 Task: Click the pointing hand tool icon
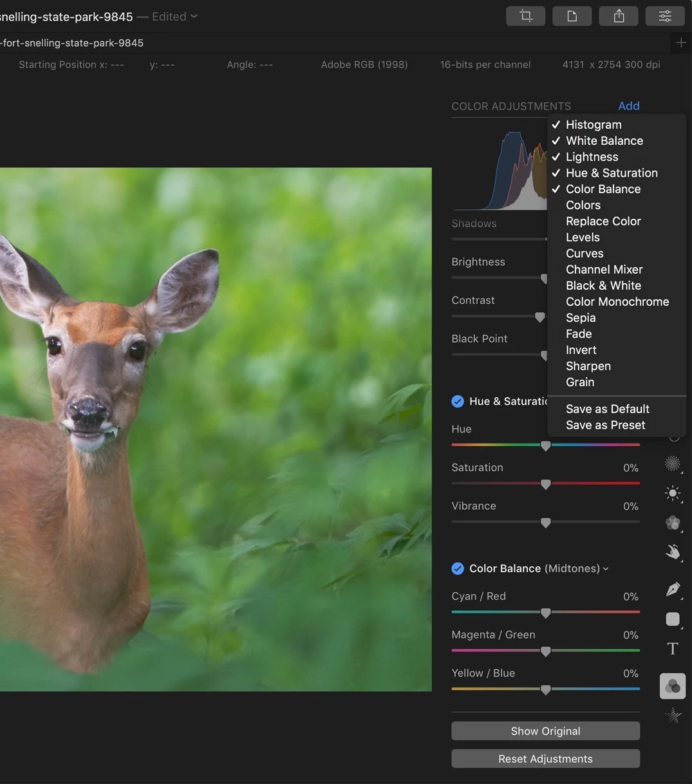(673, 552)
